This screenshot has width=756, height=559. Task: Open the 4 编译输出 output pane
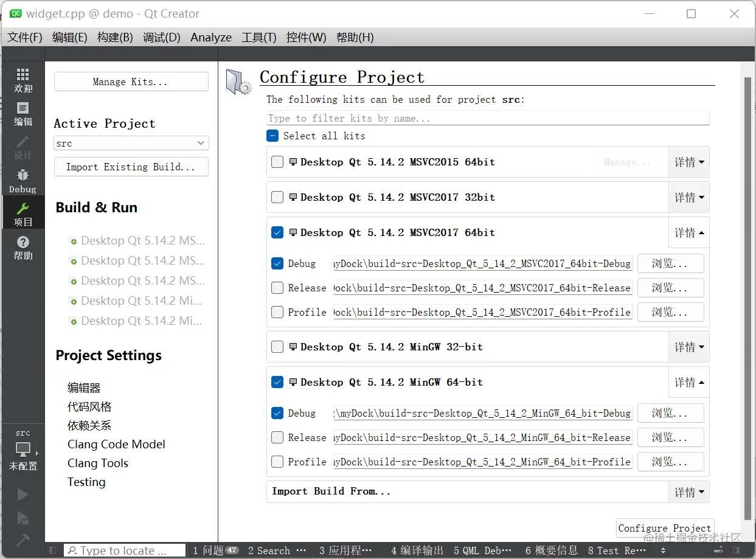point(417,550)
